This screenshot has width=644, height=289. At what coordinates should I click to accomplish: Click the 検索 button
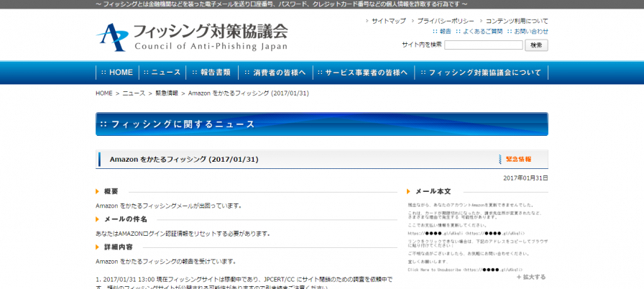pyautogui.click(x=536, y=45)
